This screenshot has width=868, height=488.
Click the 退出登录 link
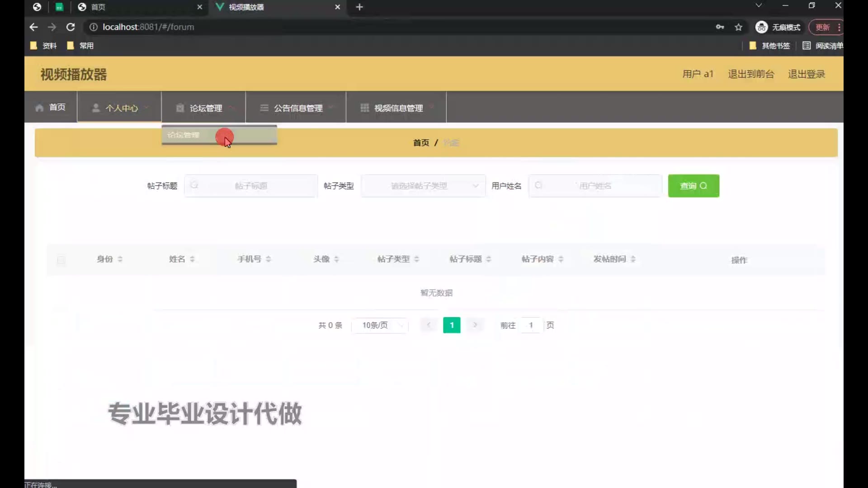point(806,74)
